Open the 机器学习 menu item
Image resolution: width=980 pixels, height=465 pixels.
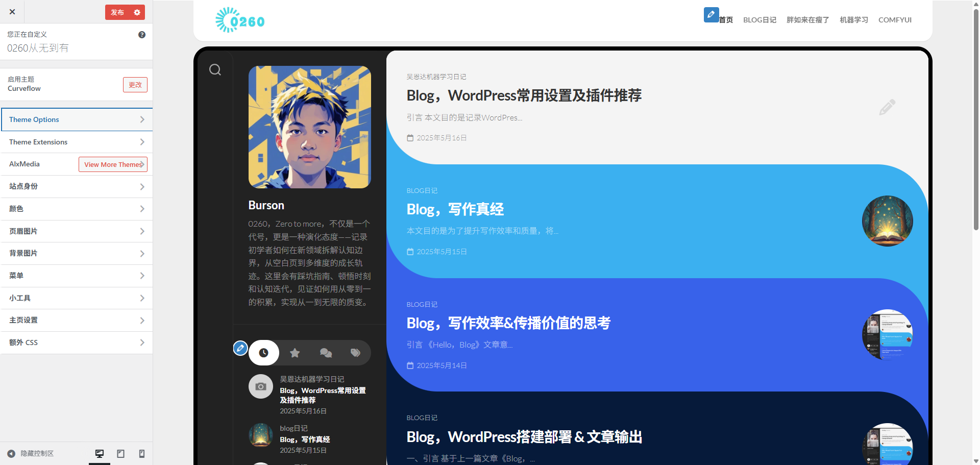coord(854,20)
